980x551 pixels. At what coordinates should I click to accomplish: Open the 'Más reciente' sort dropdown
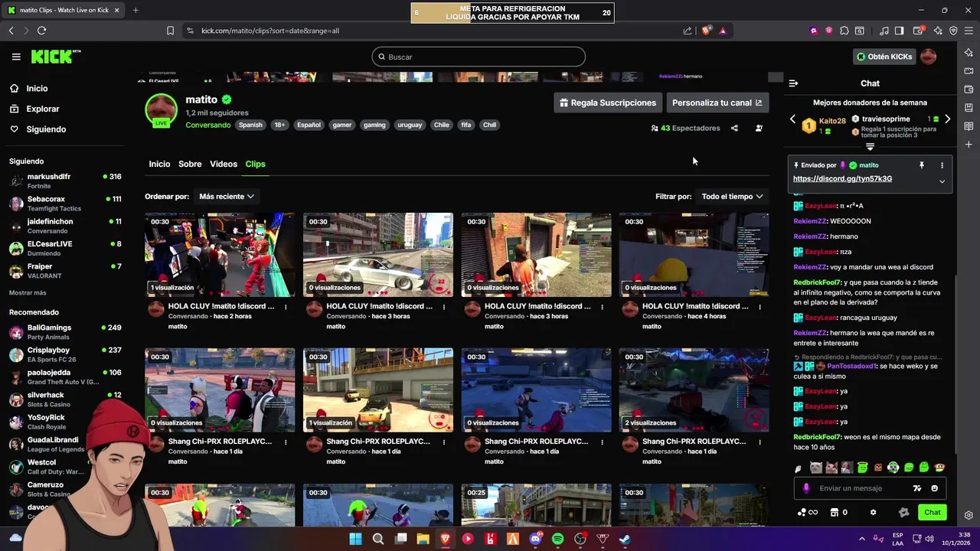(x=227, y=197)
